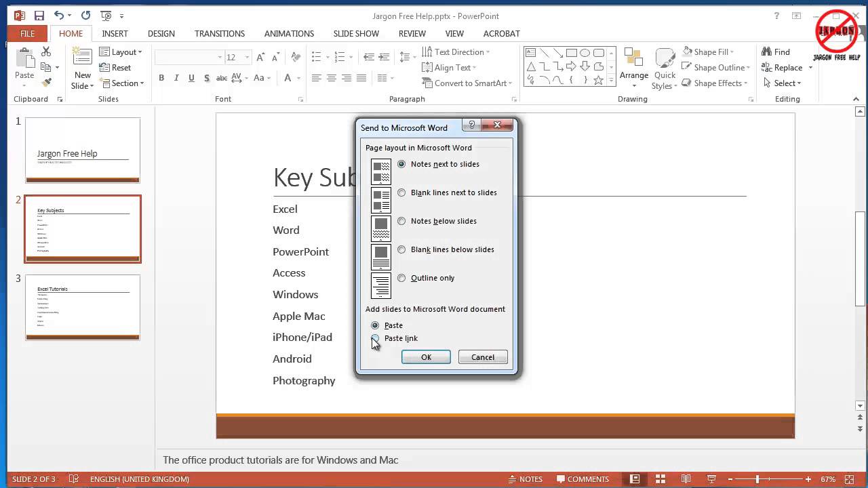Click the Replace button
868x488 pixels.
tap(782, 68)
